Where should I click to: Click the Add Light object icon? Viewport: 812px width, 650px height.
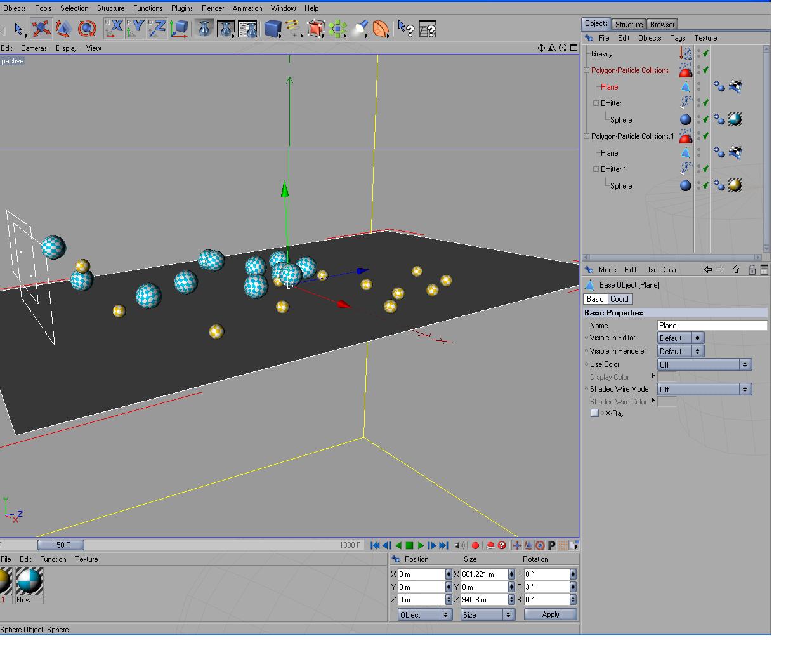pyautogui.click(x=360, y=29)
